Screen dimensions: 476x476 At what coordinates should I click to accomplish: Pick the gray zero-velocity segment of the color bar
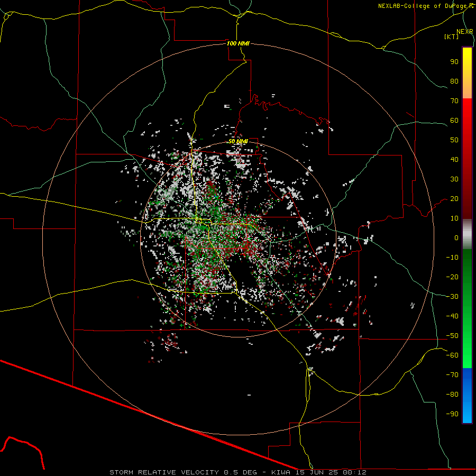467,234
